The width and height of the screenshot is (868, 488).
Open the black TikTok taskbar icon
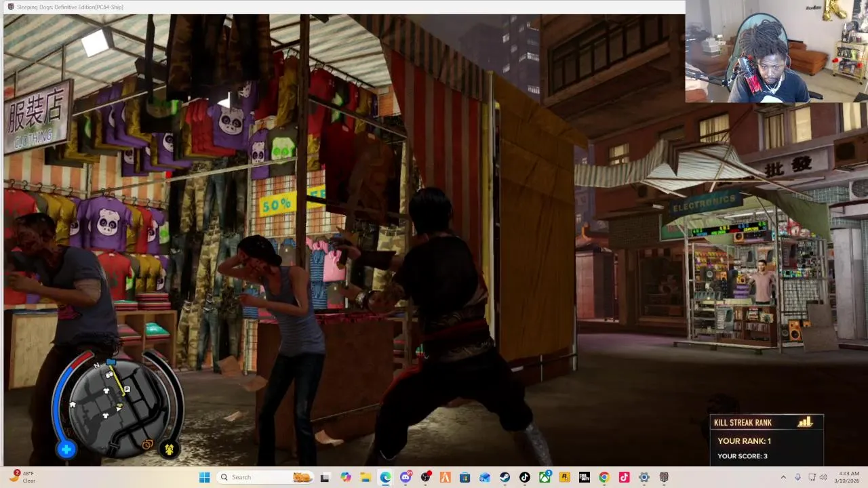pyautogui.click(x=525, y=477)
